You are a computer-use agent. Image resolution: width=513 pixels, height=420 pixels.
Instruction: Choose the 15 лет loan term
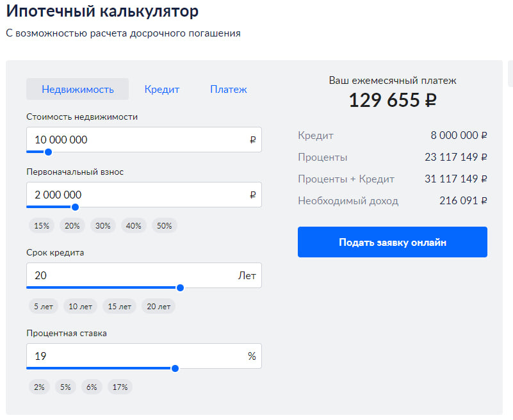pyautogui.click(x=120, y=306)
